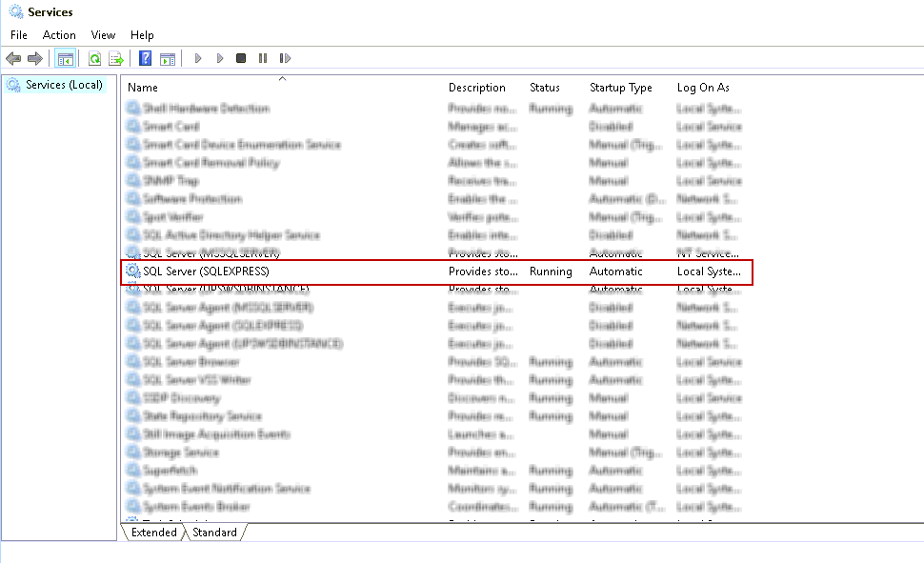Select the Superfetch service row
924x563 pixels.
[433, 471]
